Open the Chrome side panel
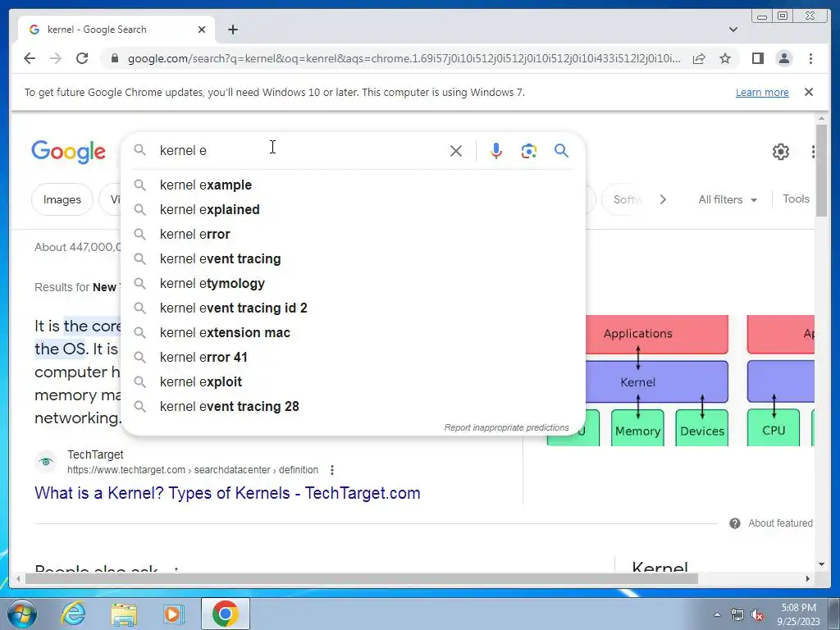 tap(757, 58)
